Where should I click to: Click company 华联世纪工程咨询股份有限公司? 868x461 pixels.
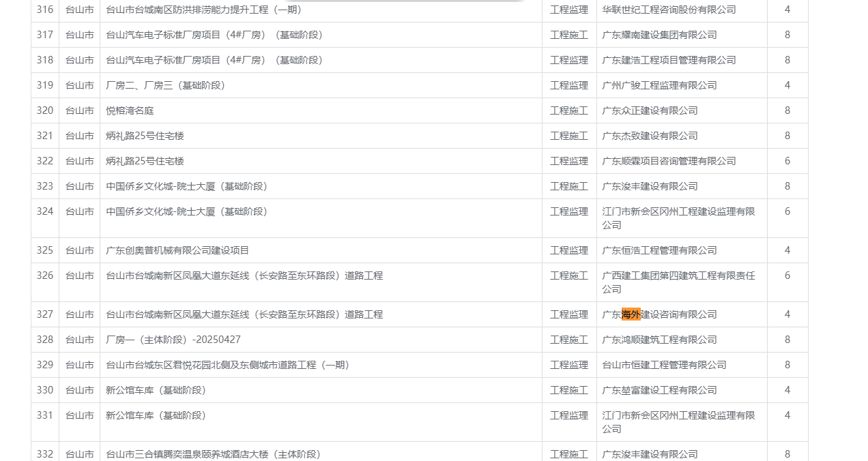point(669,10)
